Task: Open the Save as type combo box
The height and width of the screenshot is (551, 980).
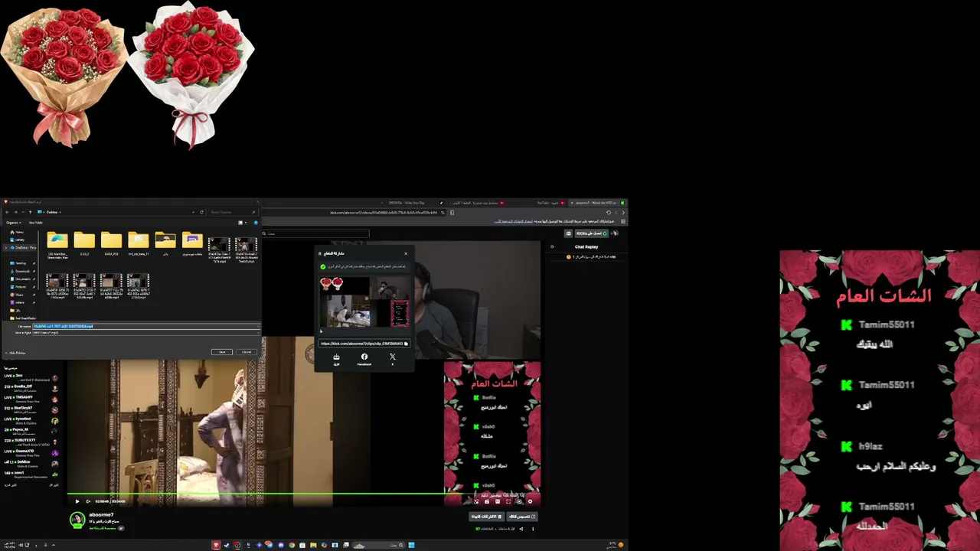Action: click(145, 333)
